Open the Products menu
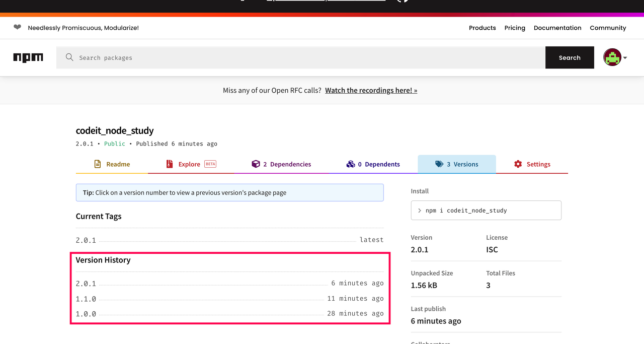 [x=482, y=28]
